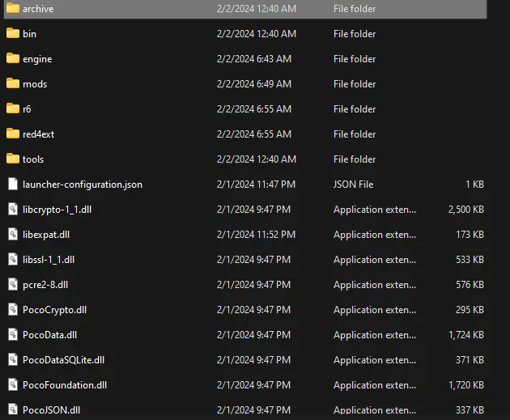Click the 173 KB size value

(x=470, y=235)
